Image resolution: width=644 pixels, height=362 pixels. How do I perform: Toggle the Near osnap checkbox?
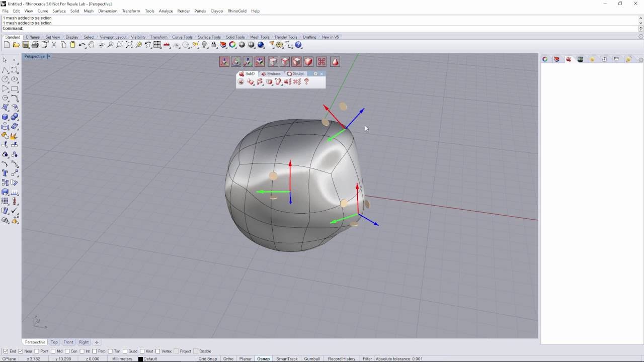coord(21,351)
